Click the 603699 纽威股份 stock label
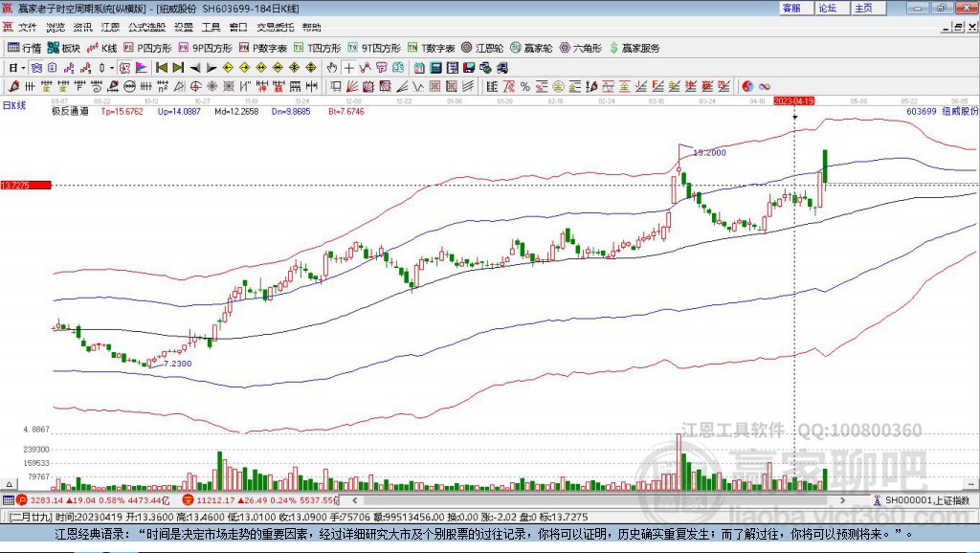This screenshot has height=553, width=980. tap(942, 111)
